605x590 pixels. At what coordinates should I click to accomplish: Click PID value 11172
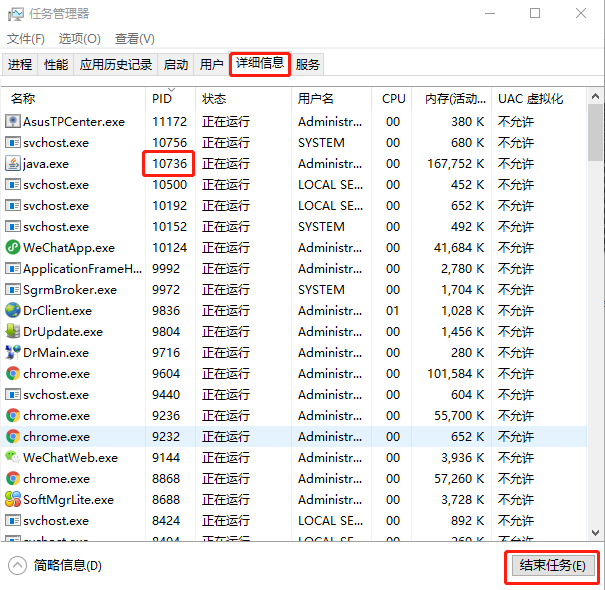click(x=169, y=122)
